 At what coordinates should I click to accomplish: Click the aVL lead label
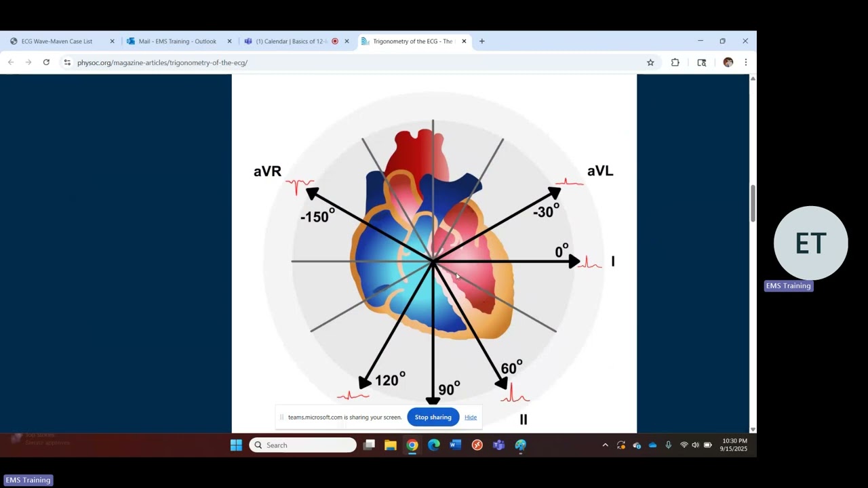(600, 171)
